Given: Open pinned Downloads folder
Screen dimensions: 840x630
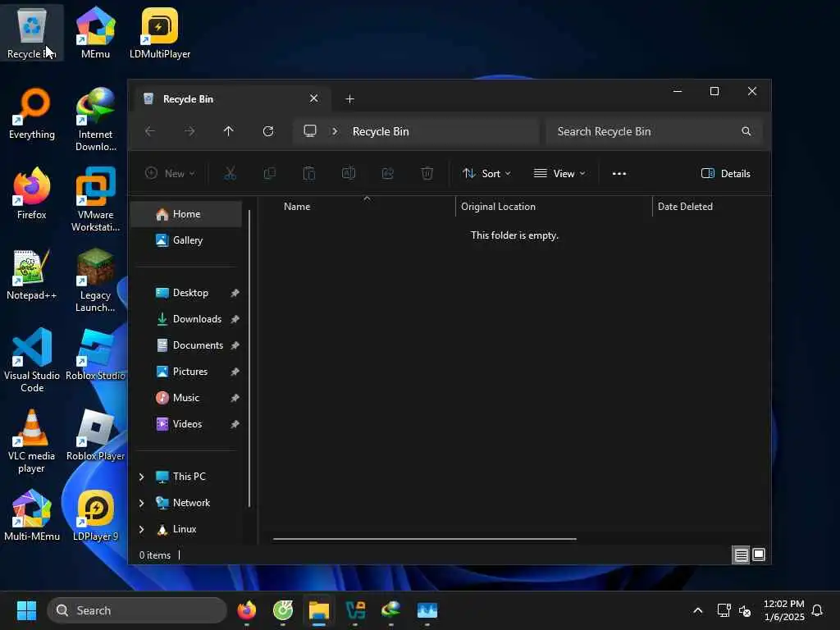Looking at the screenshot, I should 186,319.
